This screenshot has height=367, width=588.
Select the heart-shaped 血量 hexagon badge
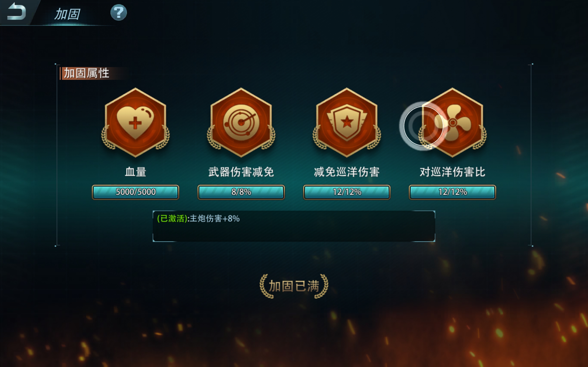(x=135, y=122)
